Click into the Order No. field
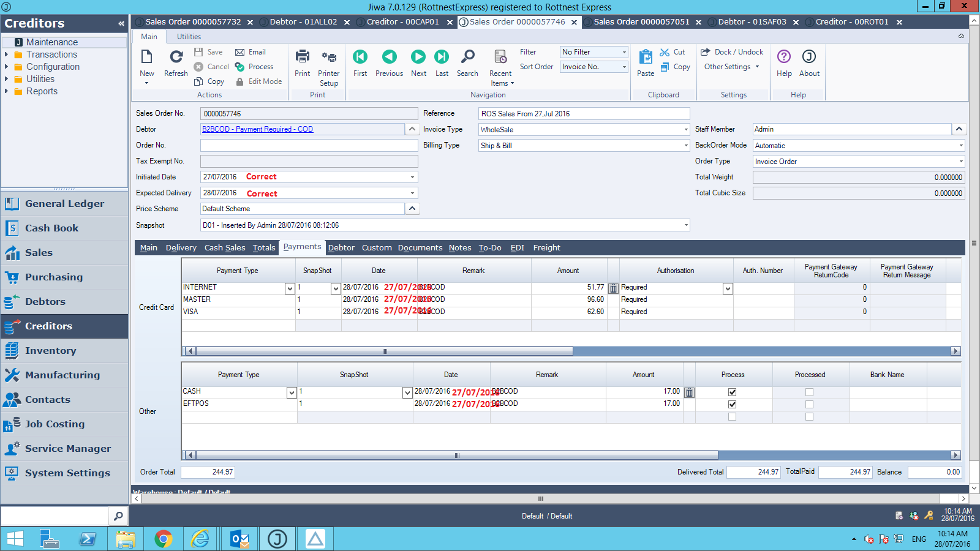Screen dimensions: 980x551 click(309, 146)
